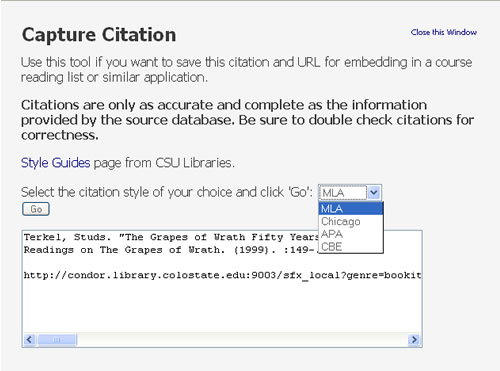This screenshot has width=500, height=371.
Task: Pick APA from the dropdown list
Action: 351,234
